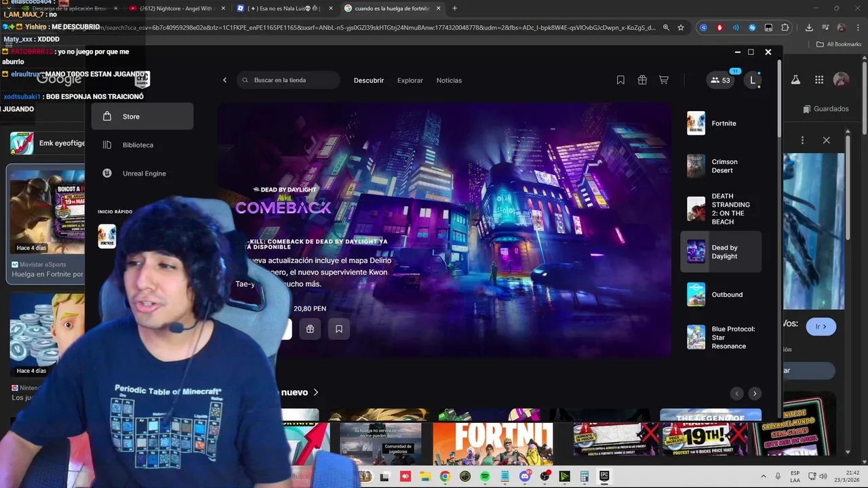Viewport: 868px width, 488px height.
Task: Switch to the Descubrir tab
Action: (x=369, y=80)
